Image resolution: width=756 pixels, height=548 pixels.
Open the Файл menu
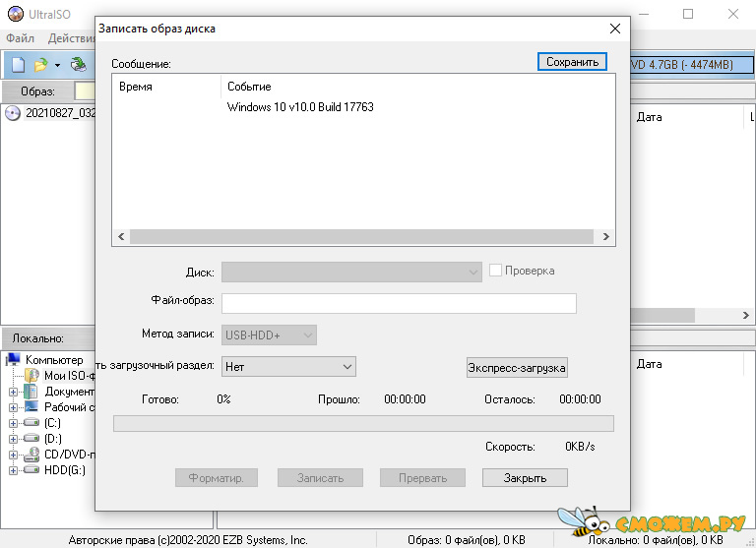click(x=21, y=38)
